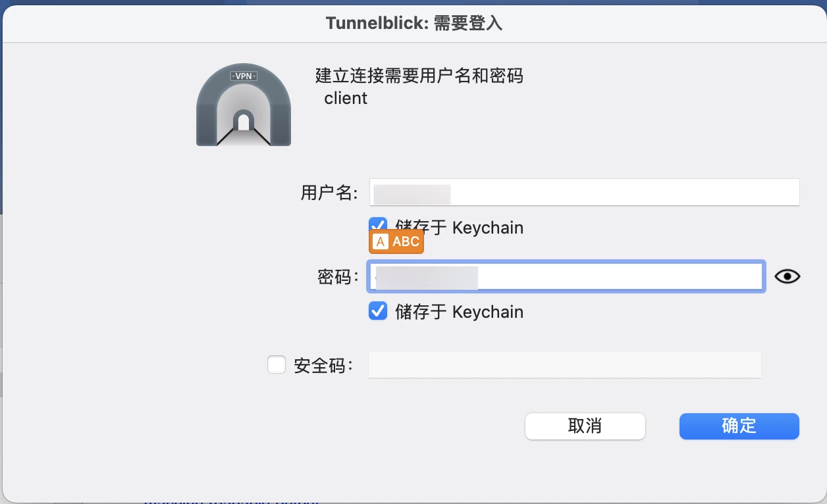Focus the 用户名 username input field
This screenshot has height=504, width=827.
584,192
